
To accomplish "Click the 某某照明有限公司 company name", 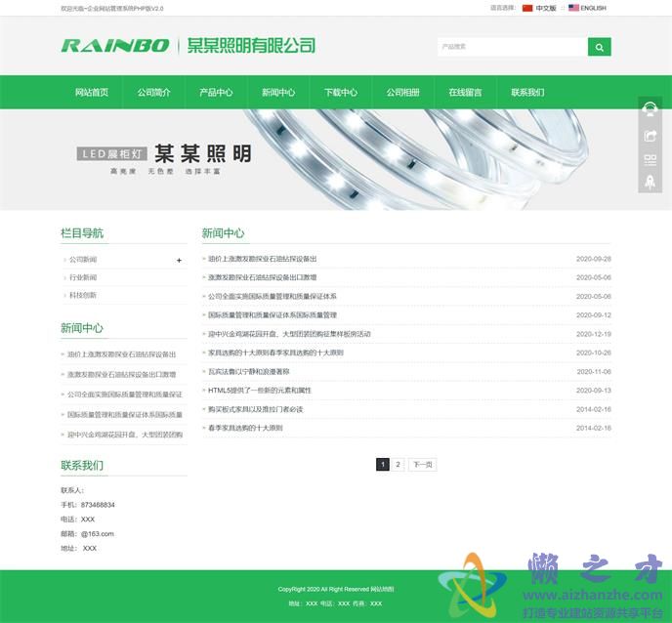I will pos(251,46).
